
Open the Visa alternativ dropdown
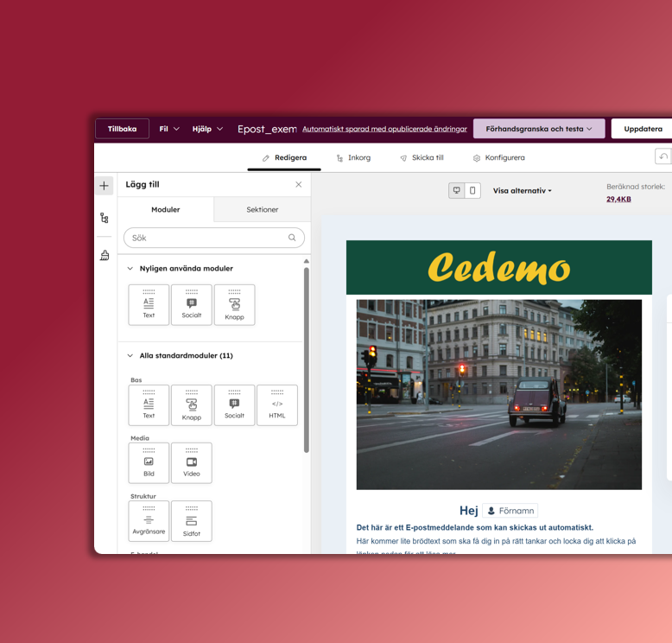522,190
